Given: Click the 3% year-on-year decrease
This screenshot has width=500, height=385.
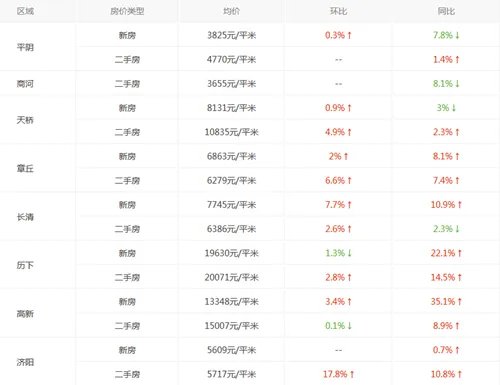Looking at the screenshot, I should [446, 108].
